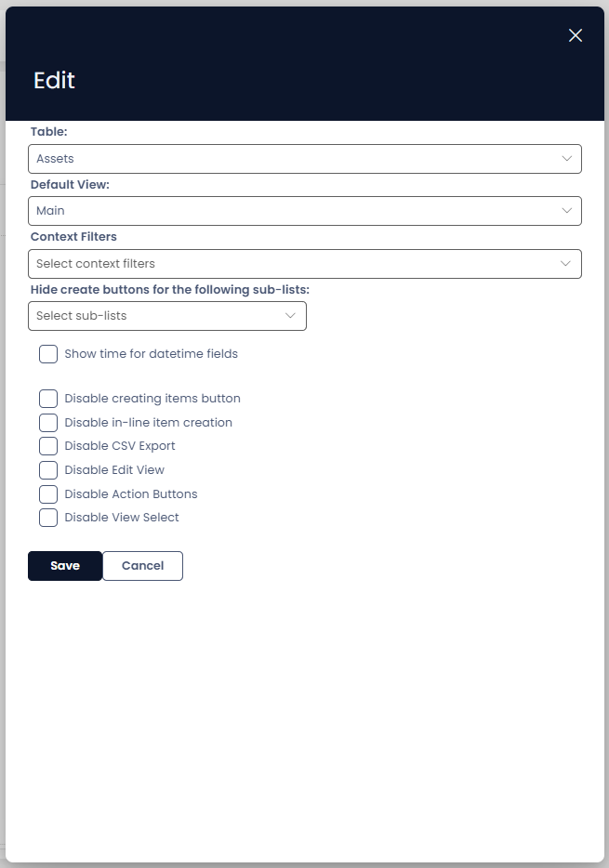The height and width of the screenshot is (868, 609).
Task: Check Disable Edit View
Action: pyautogui.click(x=48, y=469)
